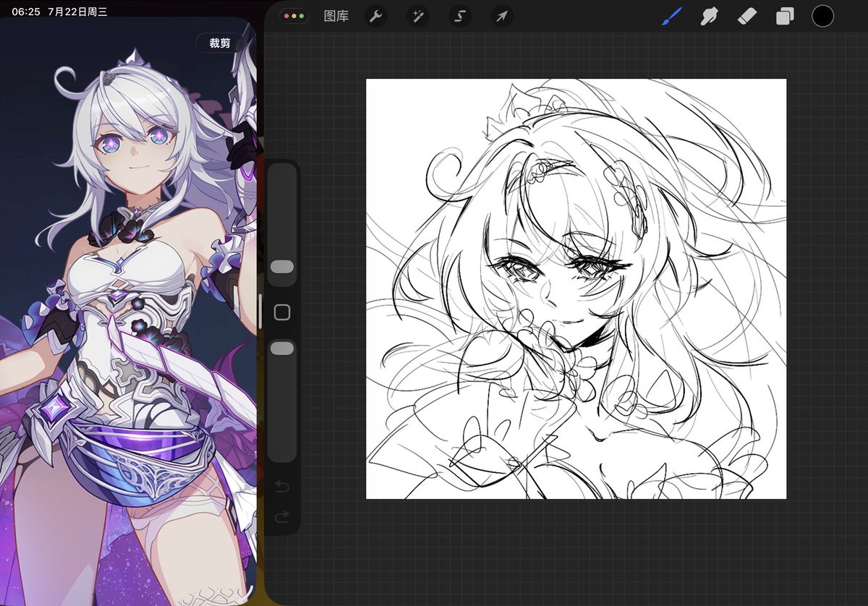Tap the sketch canvas drawing area
Image resolution: width=868 pixels, height=606 pixels.
(x=576, y=289)
